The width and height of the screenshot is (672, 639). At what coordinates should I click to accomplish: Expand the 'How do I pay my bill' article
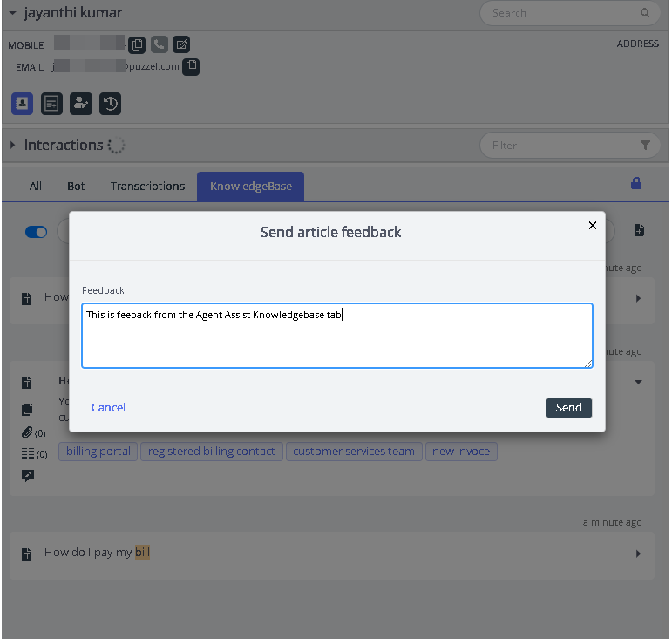click(x=638, y=554)
